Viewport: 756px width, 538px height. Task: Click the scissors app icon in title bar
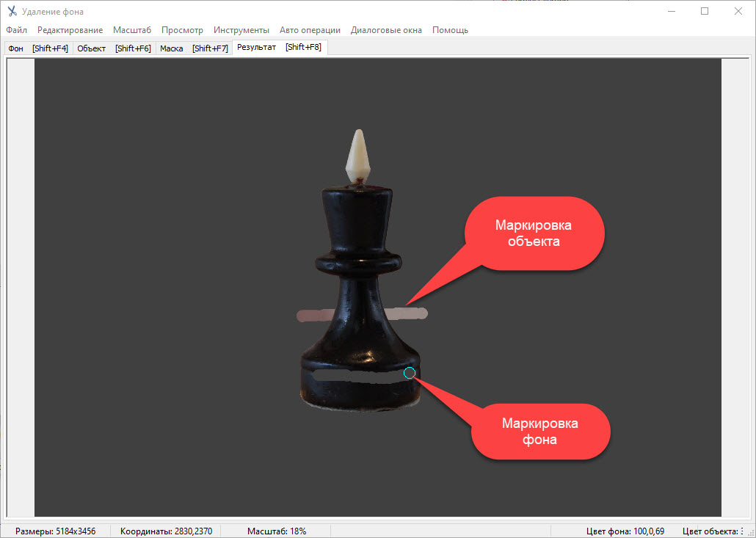[12, 11]
